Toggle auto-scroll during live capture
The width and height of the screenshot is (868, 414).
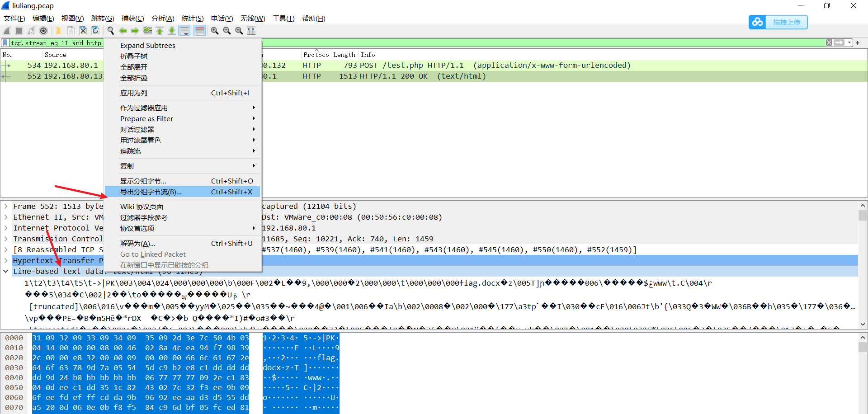tap(184, 30)
